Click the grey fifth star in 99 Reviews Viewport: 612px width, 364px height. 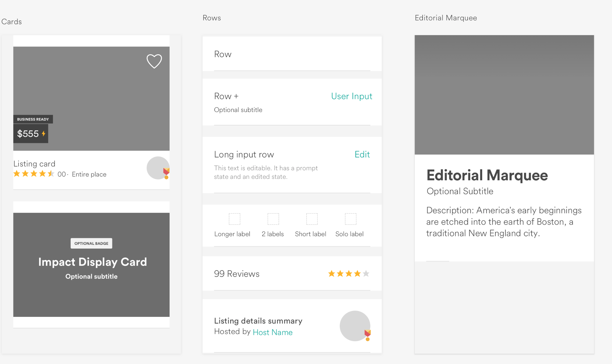(x=366, y=274)
